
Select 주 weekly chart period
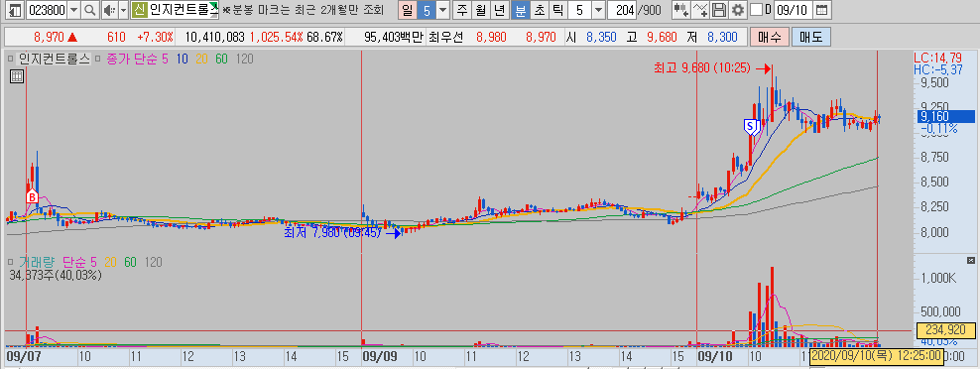click(x=462, y=10)
